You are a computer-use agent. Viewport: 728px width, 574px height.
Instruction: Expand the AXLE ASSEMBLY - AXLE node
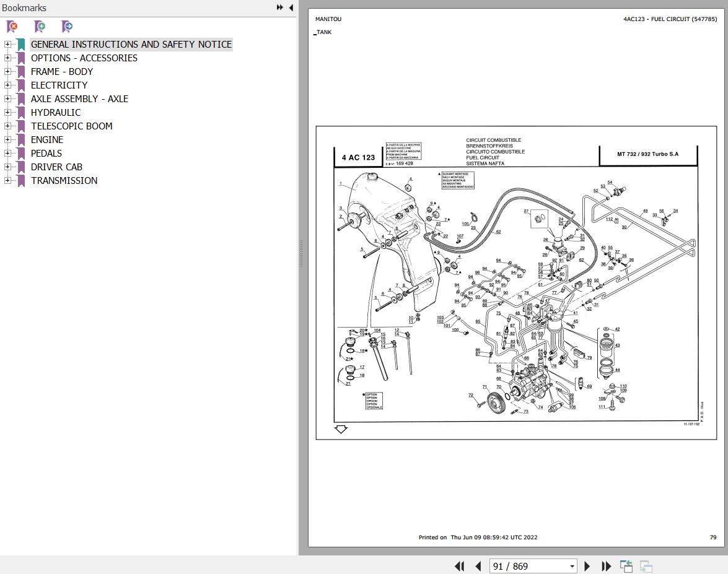click(x=7, y=99)
